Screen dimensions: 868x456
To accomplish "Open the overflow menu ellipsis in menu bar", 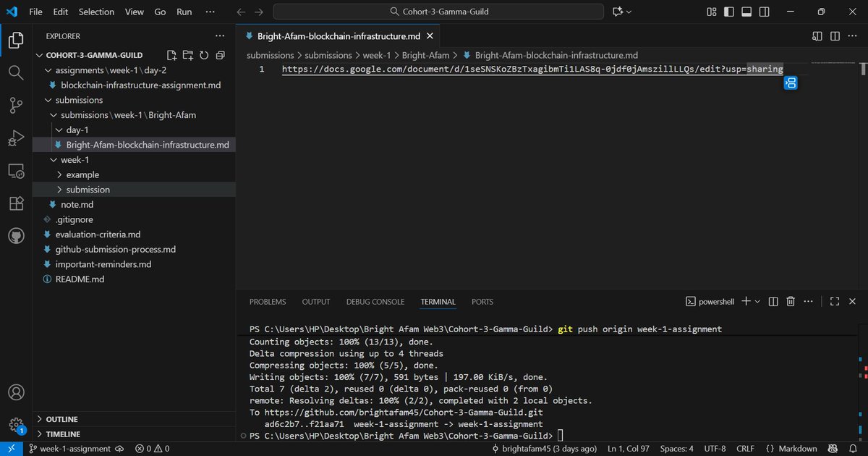I will 210,12.
